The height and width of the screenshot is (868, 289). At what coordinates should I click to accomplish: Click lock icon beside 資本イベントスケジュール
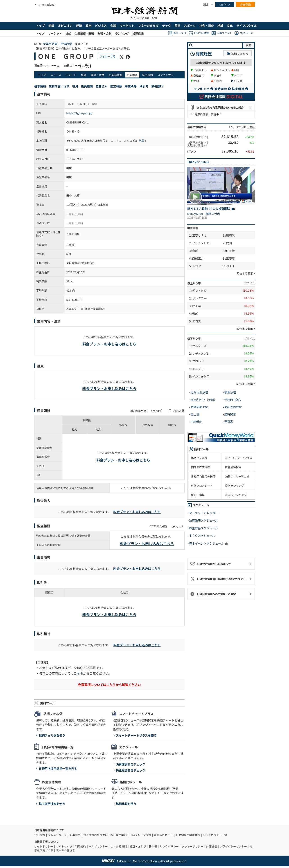(x=226, y=544)
